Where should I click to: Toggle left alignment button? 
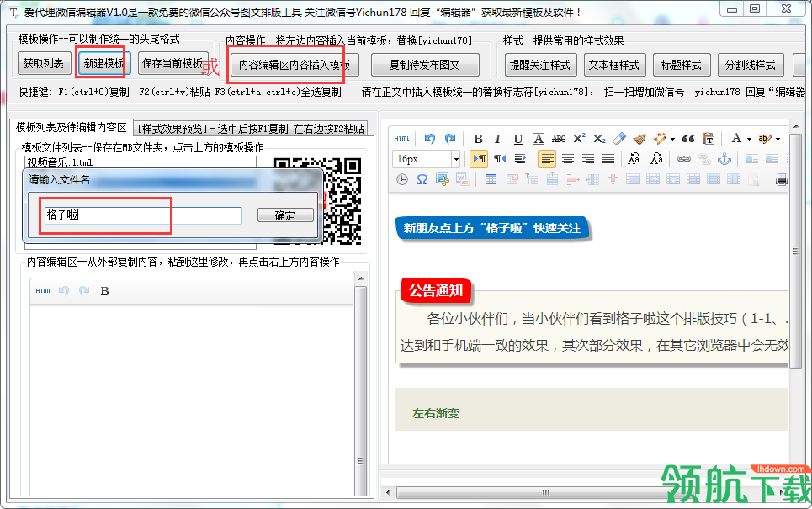[x=547, y=159]
